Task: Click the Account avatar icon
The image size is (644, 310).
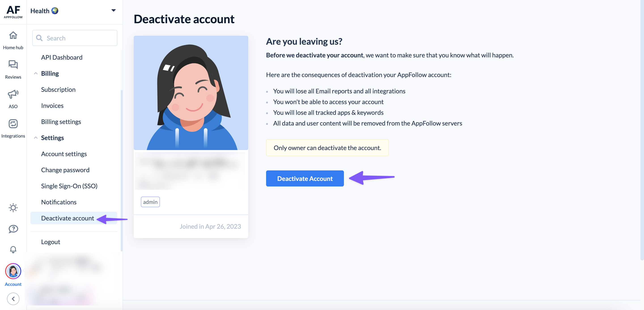Action: tap(13, 271)
